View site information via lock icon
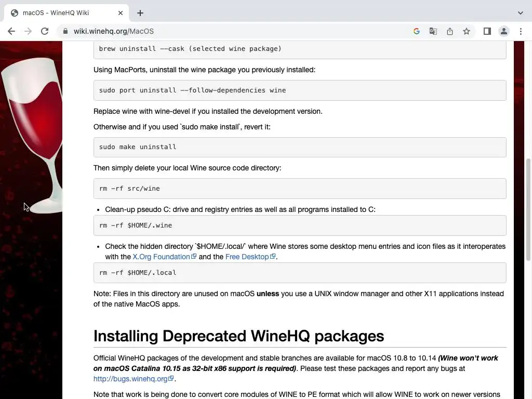 [65, 31]
